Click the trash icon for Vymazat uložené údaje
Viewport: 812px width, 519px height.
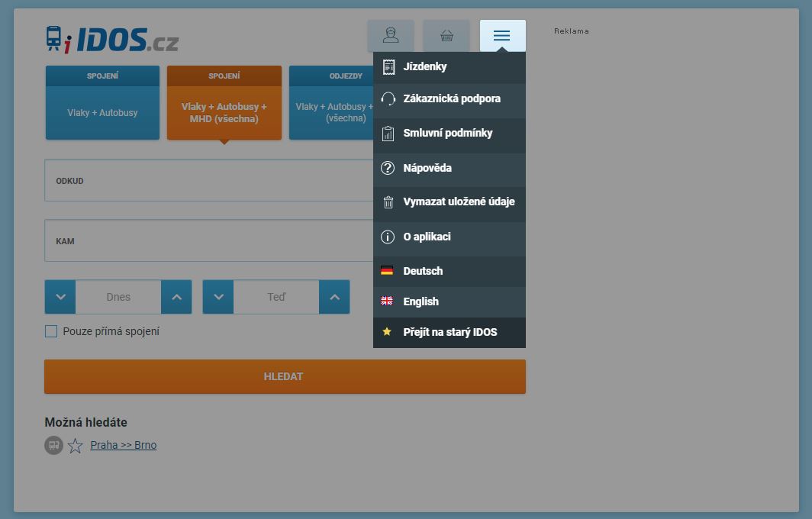[x=388, y=202]
